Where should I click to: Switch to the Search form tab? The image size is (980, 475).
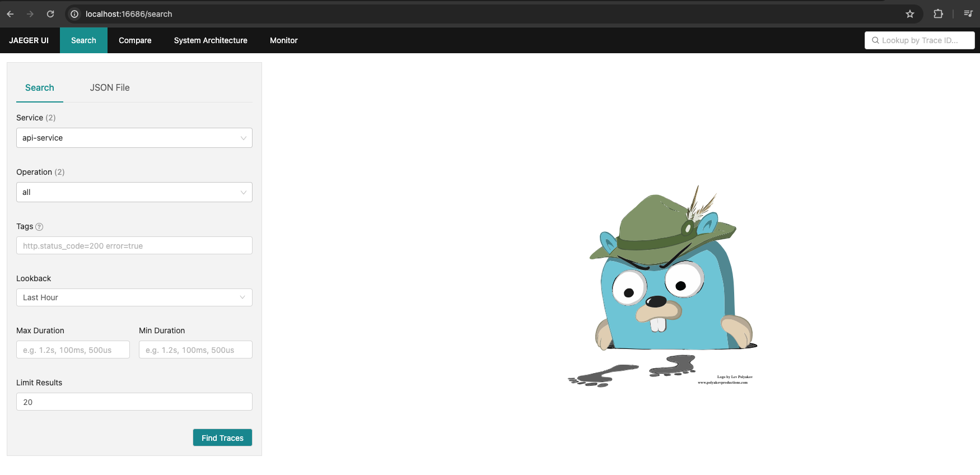point(40,88)
